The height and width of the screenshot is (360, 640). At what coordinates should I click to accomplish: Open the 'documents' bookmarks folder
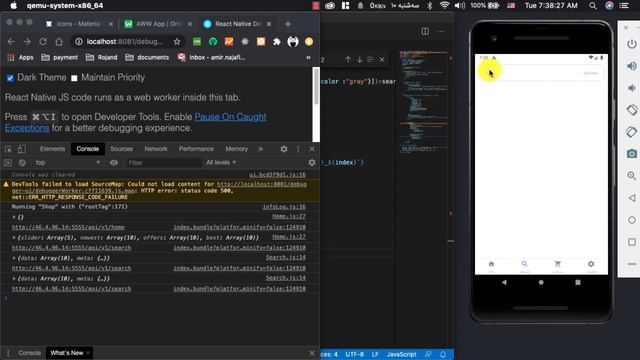[147, 58]
